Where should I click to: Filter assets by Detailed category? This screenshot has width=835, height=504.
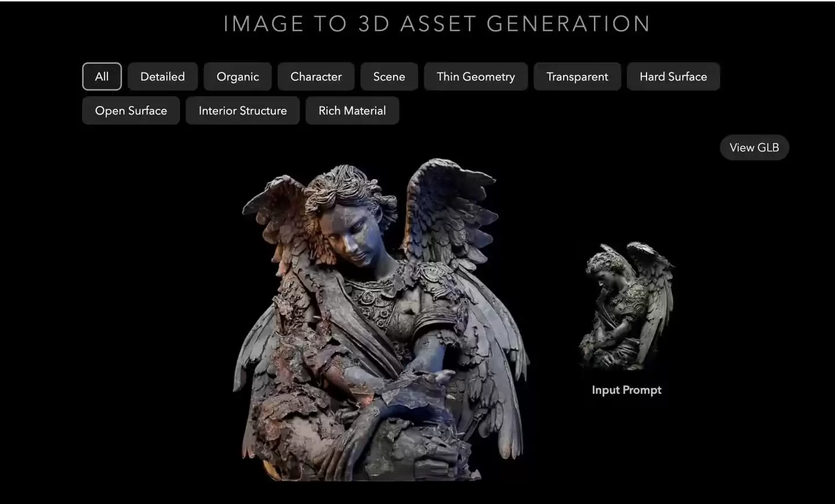point(162,76)
